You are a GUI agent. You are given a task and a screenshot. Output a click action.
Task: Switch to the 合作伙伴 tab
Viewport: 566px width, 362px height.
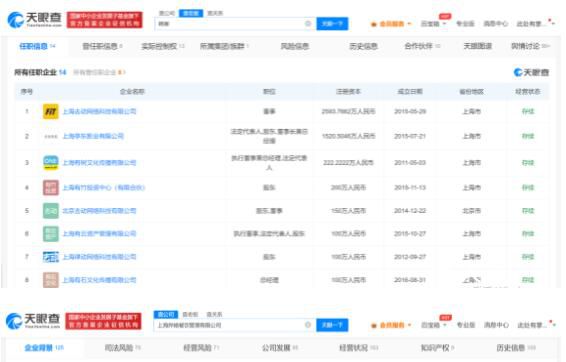(x=422, y=46)
